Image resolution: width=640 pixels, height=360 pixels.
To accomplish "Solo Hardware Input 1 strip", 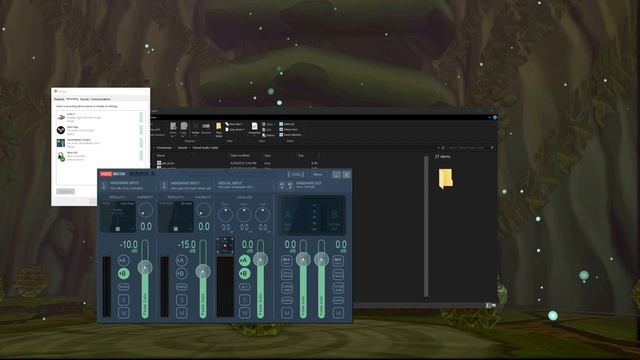I will [x=124, y=300].
